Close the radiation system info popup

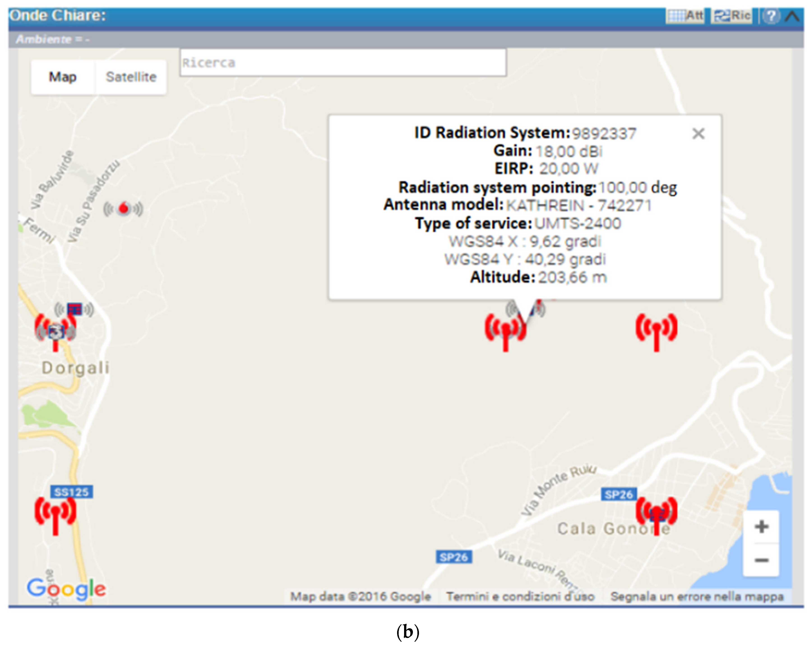tap(698, 134)
